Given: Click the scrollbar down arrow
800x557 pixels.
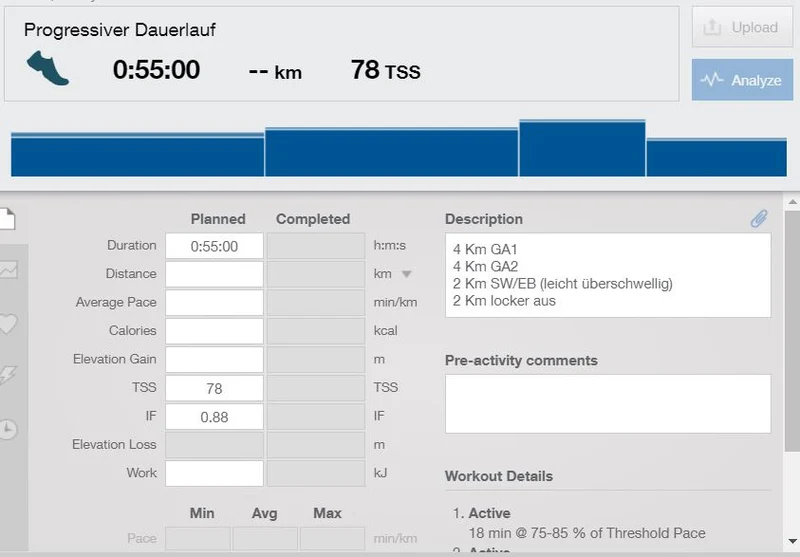Looking at the screenshot, I should point(792,541).
